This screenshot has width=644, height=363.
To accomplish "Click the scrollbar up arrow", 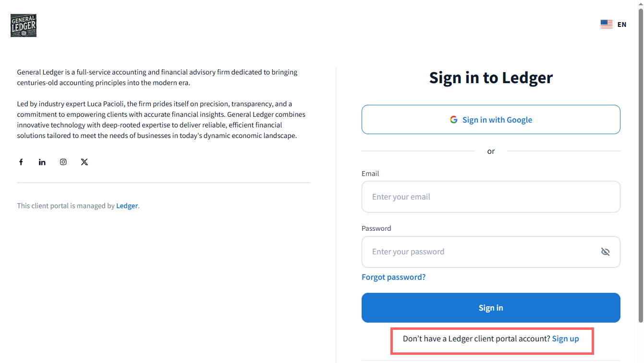I will tap(641, 3).
